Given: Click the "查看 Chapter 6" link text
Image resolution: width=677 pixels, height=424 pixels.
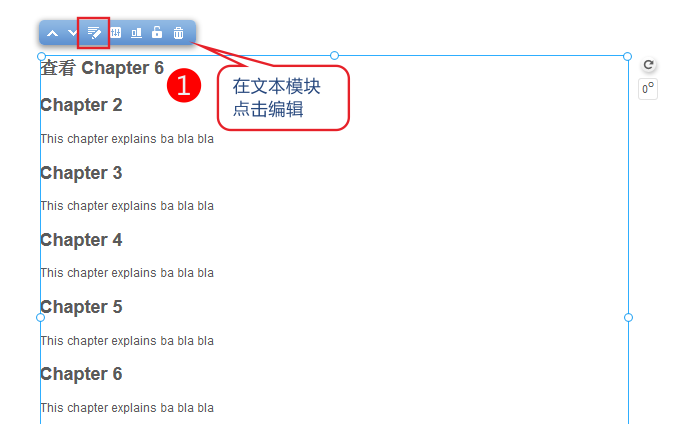Looking at the screenshot, I should point(102,68).
